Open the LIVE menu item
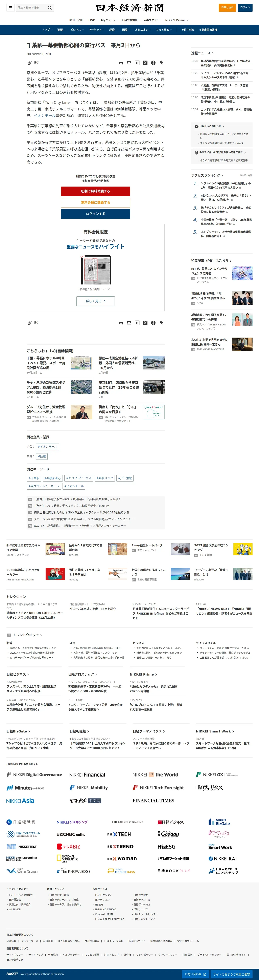Screen dimensions: 259x980 92,20
